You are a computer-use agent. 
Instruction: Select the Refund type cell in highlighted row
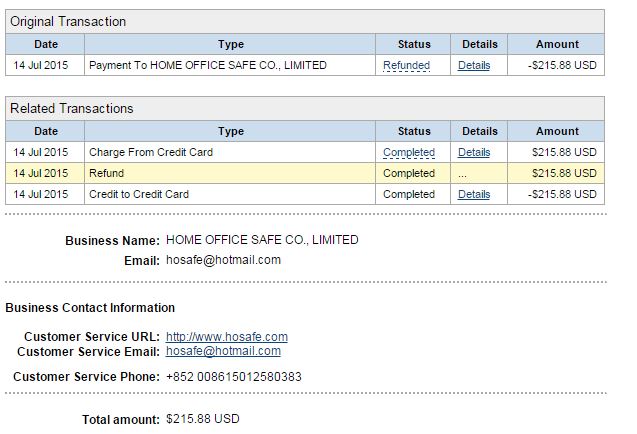pos(107,174)
